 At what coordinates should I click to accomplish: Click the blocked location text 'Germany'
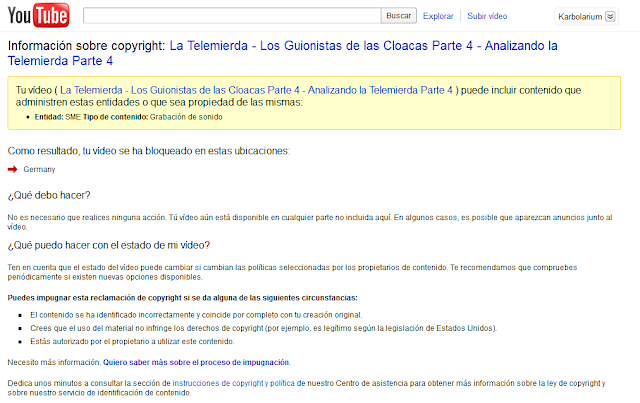39,169
